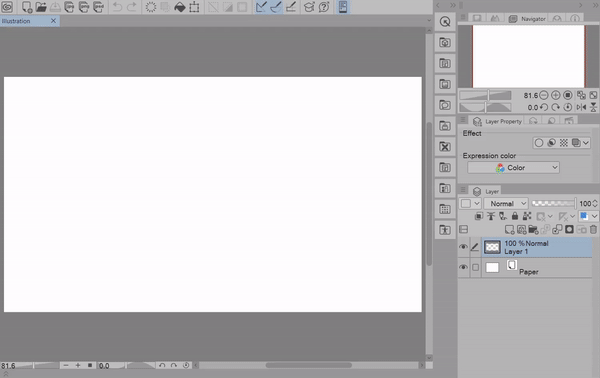
Task: Create a layer mask
Action: point(569,229)
